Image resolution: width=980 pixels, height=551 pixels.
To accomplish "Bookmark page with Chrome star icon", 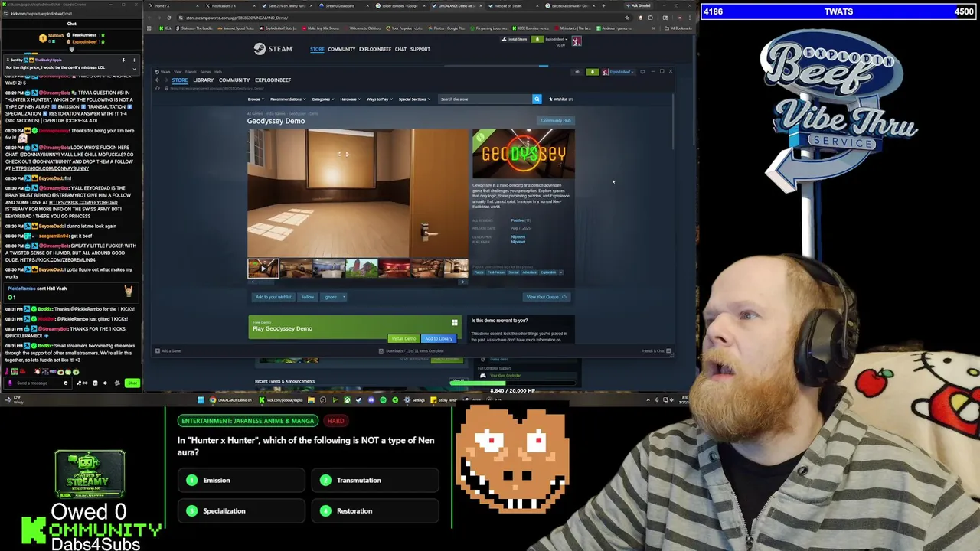I will click(627, 18).
